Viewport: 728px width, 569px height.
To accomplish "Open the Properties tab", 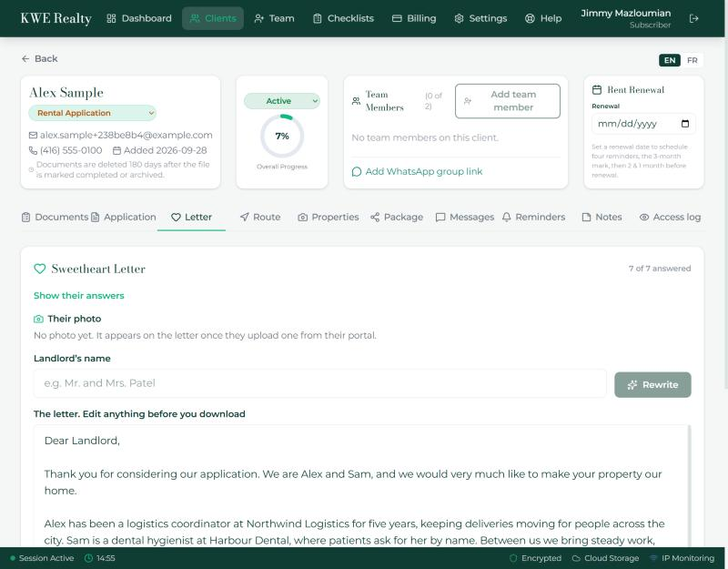I will pos(329,218).
